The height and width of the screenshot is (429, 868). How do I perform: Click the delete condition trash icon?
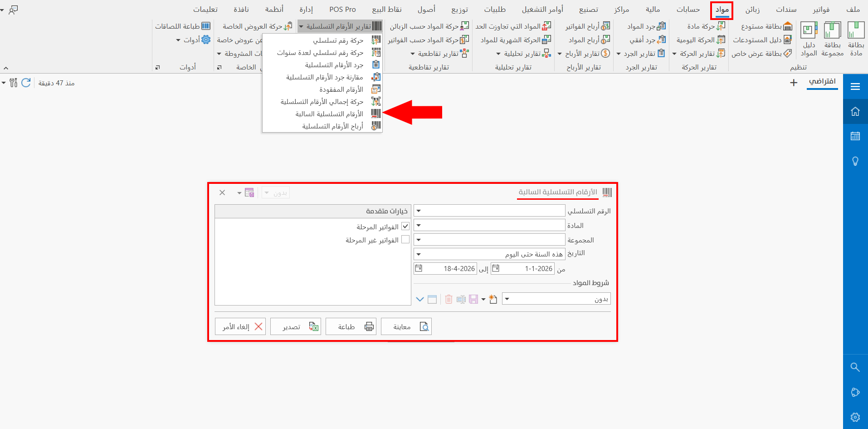(449, 299)
